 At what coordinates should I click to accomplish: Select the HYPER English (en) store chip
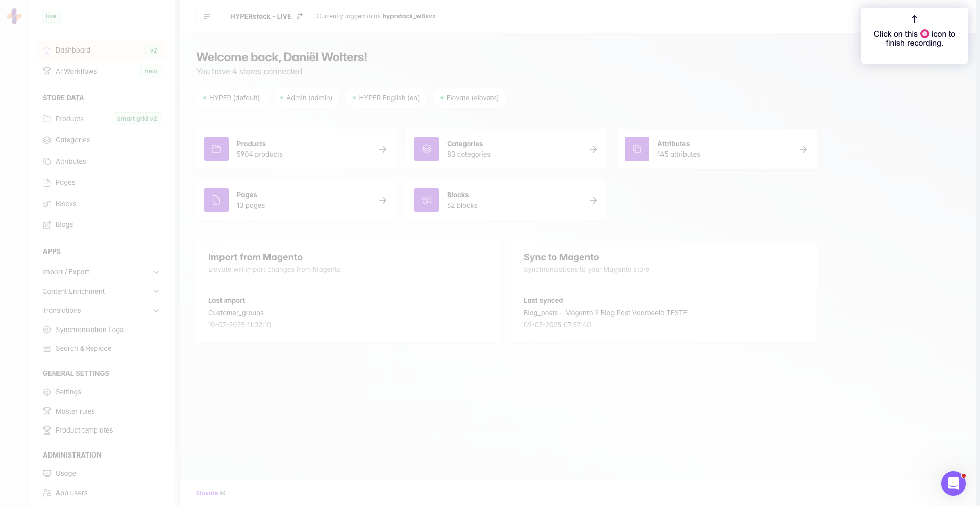[386, 98]
